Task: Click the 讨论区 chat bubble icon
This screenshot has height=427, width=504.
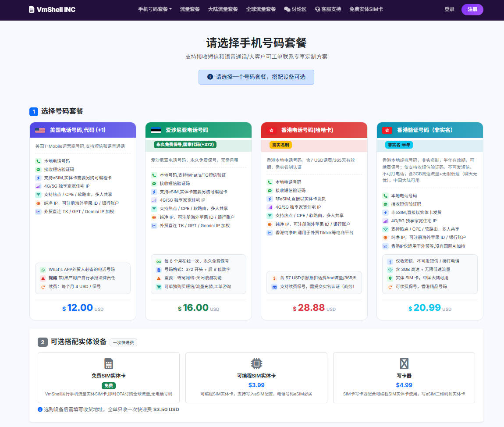Action: pyautogui.click(x=287, y=9)
